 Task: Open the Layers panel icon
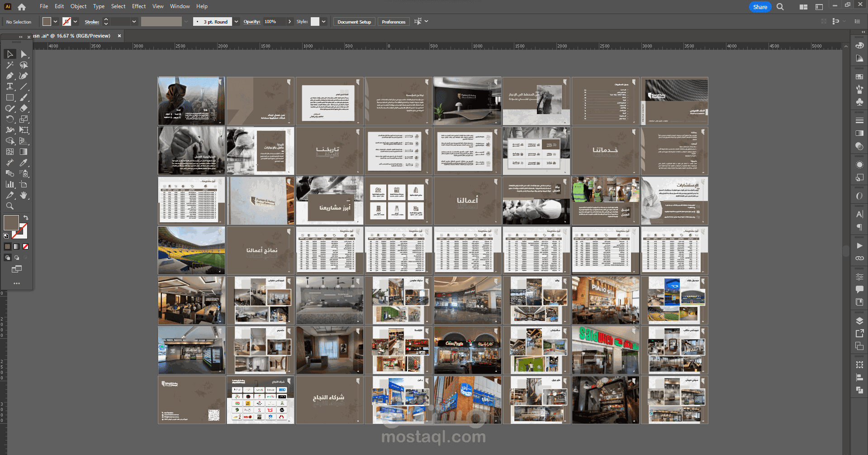[x=859, y=321]
